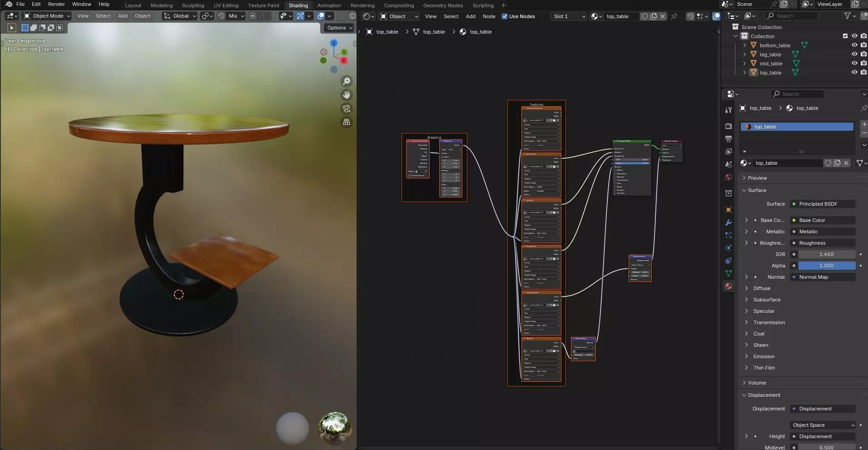
Task: Switch perspective/orthographic grid icon
Action: click(347, 122)
